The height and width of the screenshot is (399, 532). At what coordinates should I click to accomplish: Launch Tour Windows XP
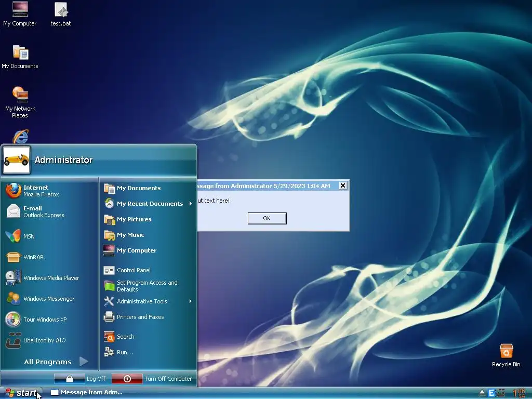click(x=50, y=320)
